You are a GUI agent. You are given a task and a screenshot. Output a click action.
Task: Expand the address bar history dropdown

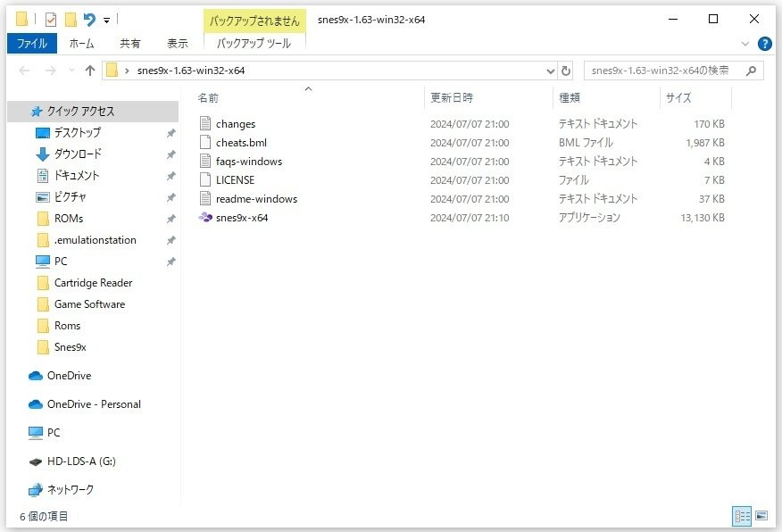click(551, 71)
